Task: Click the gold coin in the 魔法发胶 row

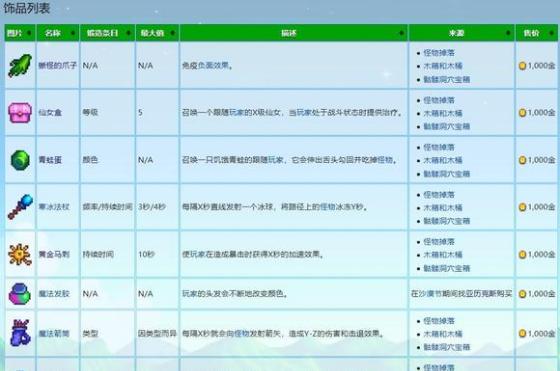Action: point(522,294)
